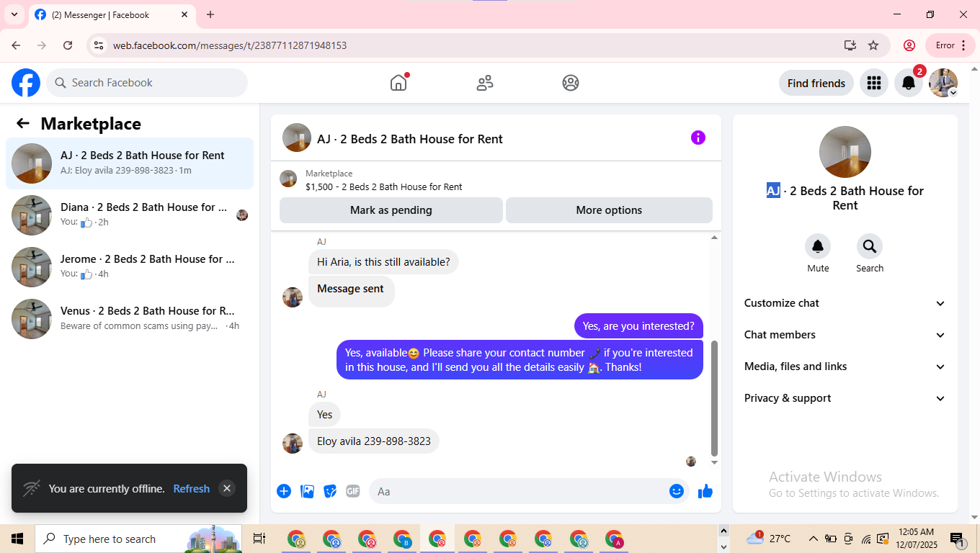Open the Facebook logo home link
The height and width of the screenshot is (553, 980).
[x=26, y=83]
